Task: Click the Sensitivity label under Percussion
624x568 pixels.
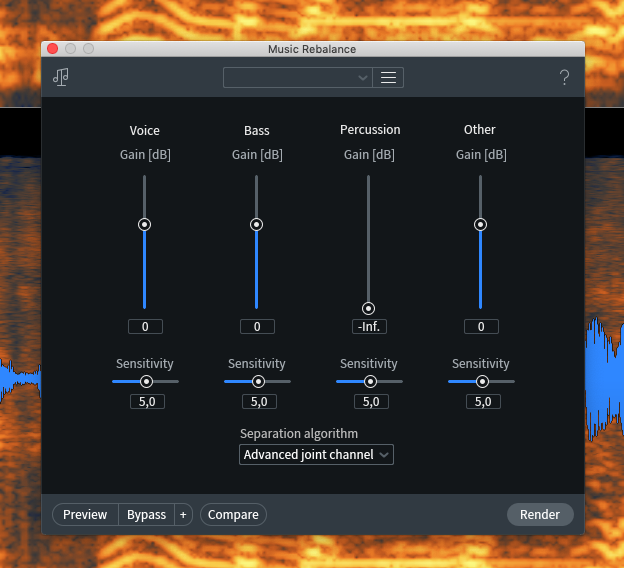Action: [x=369, y=363]
